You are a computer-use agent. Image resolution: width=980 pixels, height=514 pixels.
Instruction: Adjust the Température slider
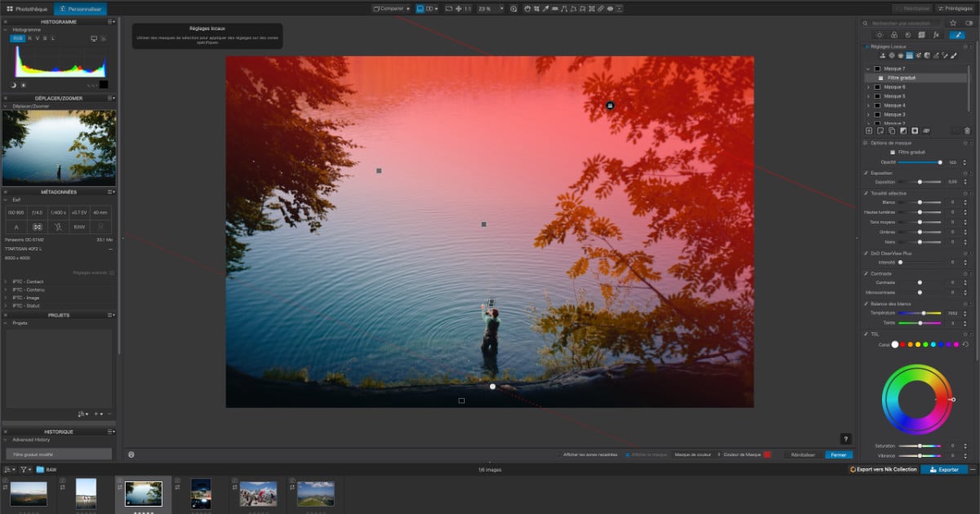click(920, 313)
